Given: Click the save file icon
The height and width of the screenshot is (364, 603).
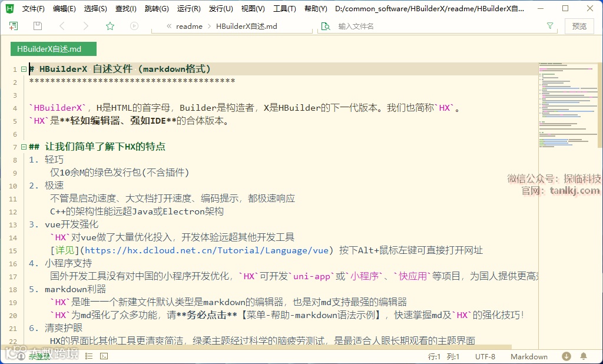Looking at the screenshot, I should tap(38, 26).
